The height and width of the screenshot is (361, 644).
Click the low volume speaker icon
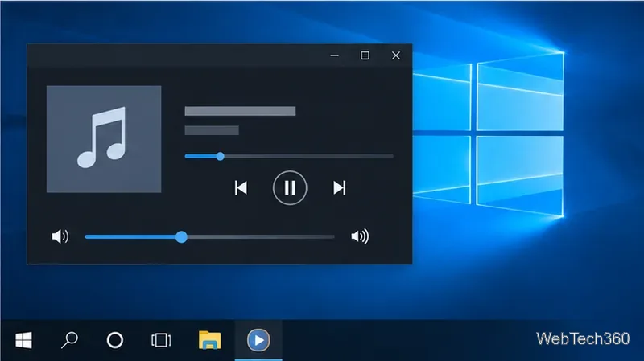click(60, 236)
